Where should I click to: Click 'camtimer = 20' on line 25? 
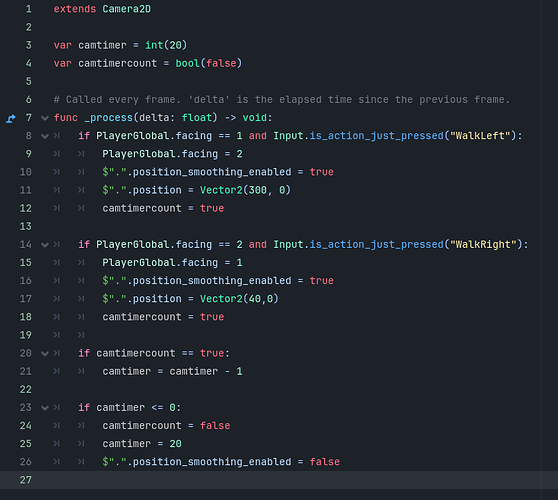pyautogui.click(x=142, y=444)
